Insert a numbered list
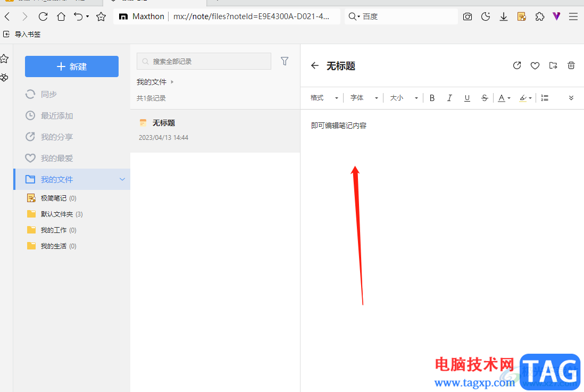The width and height of the screenshot is (584, 392). 545,98
